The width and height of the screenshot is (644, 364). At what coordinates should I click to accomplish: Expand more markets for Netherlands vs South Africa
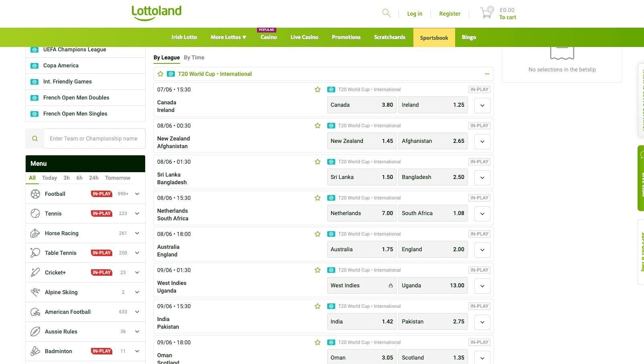482,214
